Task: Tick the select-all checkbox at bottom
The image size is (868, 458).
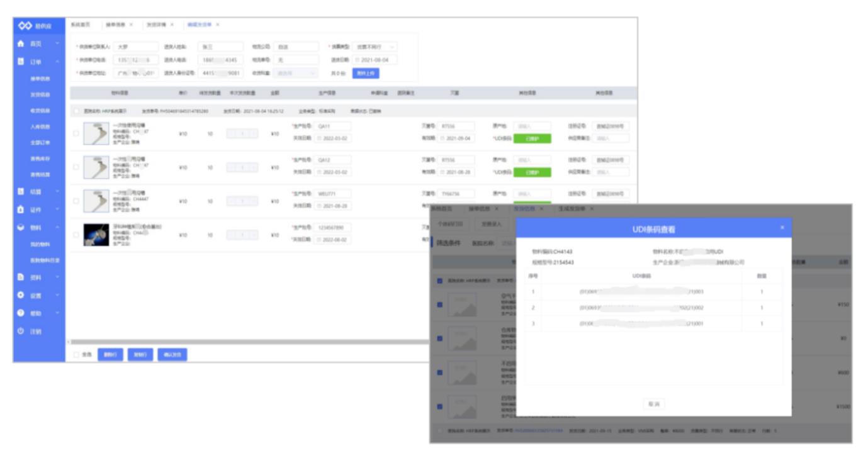Action: (x=76, y=355)
